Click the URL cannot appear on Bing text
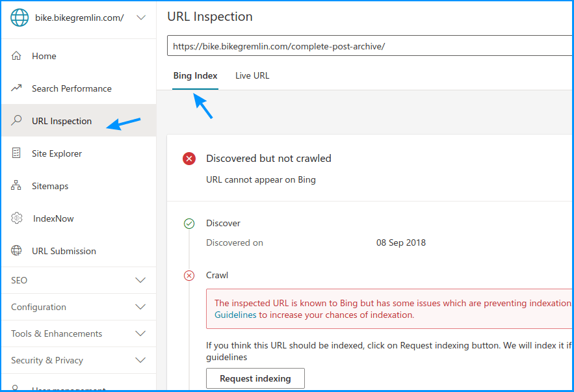This screenshot has height=392, width=574. pos(261,179)
